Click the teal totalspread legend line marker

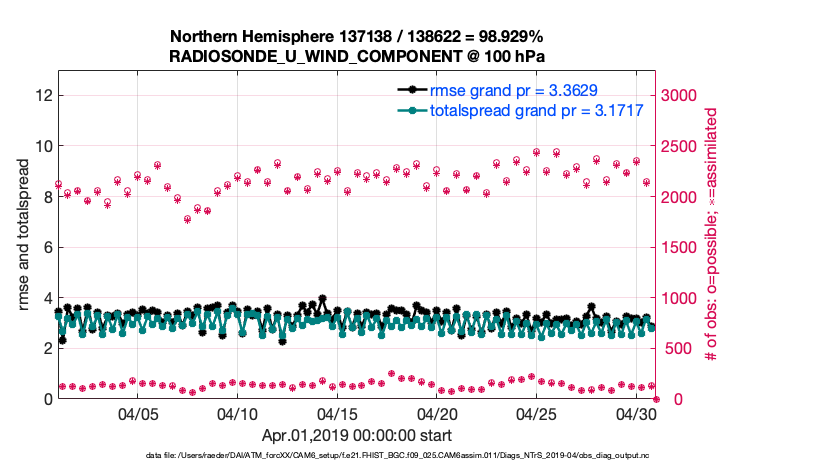412,110
